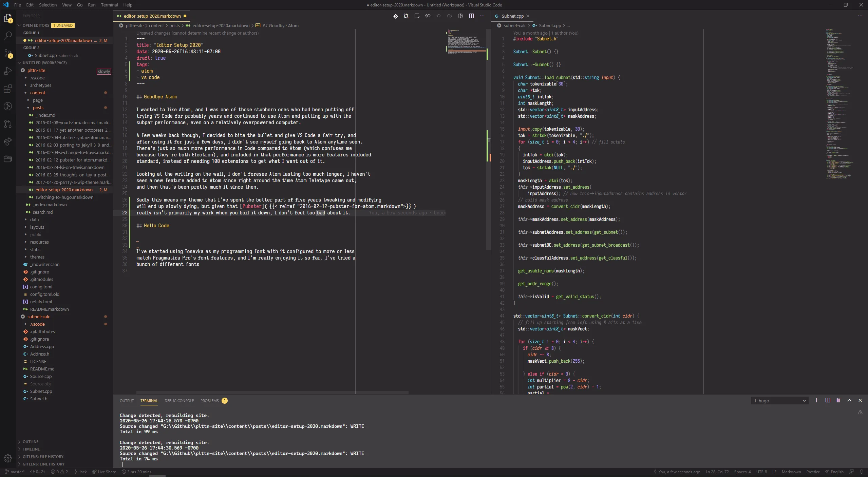Viewport: 868px width, 477px height.
Task: Expand the OUTLINE section
Action: [31, 442]
